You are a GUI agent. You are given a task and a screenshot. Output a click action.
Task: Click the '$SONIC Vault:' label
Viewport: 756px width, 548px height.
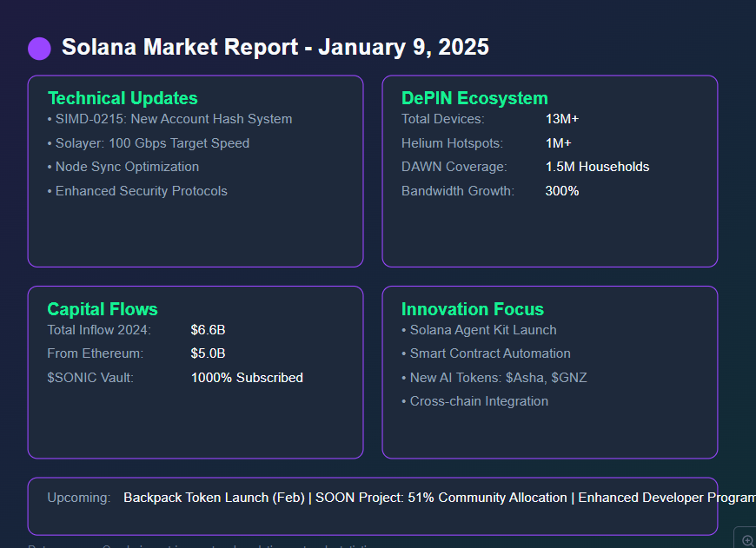click(90, 378)
